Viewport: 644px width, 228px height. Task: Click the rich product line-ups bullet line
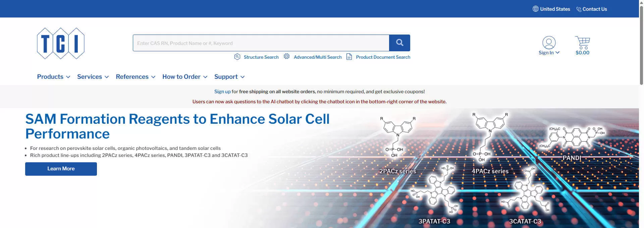pyautogui.click(x=139, y=155)
